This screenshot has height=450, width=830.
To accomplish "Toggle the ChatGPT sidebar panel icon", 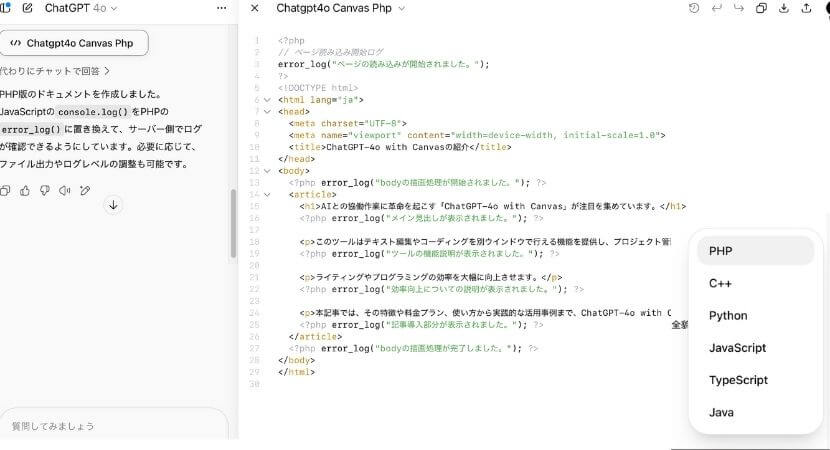I will click(5, 8).
